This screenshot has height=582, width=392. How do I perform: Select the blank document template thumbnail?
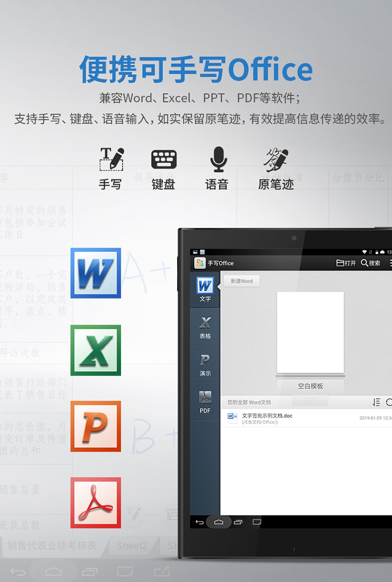(310, 332)
